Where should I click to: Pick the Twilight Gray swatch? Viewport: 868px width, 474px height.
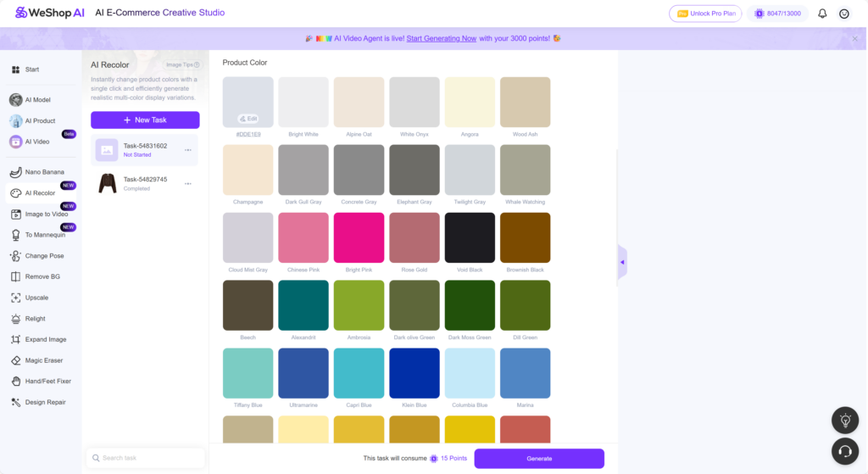[470, 170]
